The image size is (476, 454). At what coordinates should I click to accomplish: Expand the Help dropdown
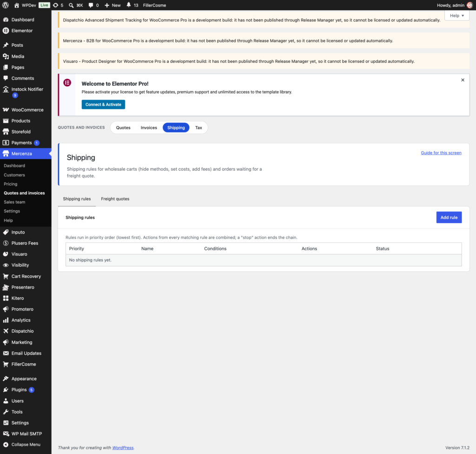(457, 15)
